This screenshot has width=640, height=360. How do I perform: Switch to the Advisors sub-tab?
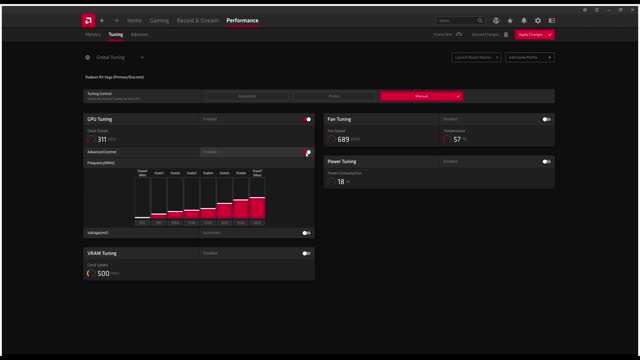click(x=139, y=35)
